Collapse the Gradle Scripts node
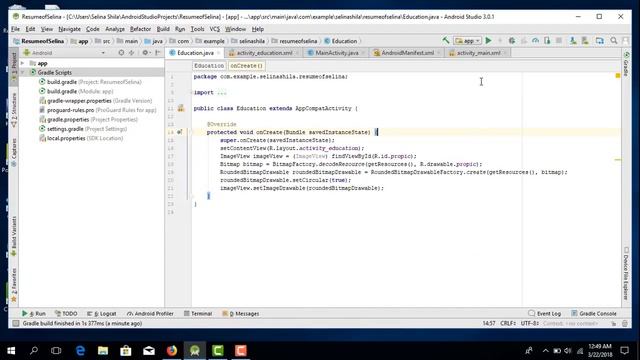 point(23,72)
